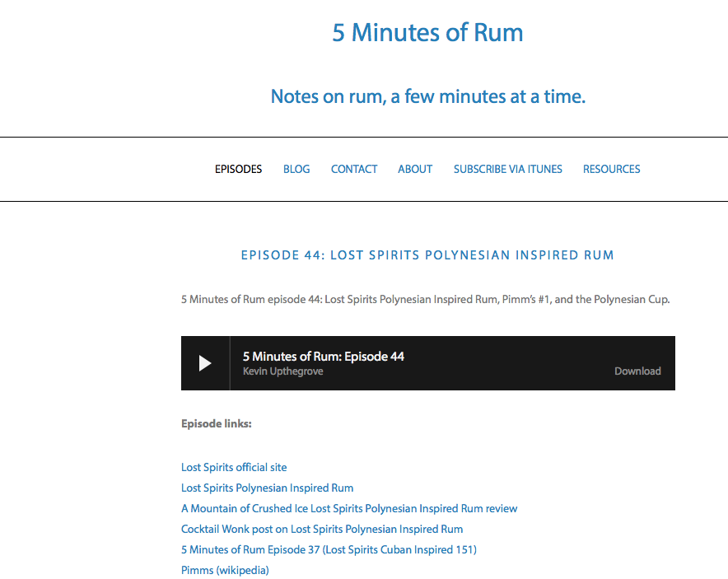Open the Contact page
Screen dimensions: 728x579
tap(354, 169)
